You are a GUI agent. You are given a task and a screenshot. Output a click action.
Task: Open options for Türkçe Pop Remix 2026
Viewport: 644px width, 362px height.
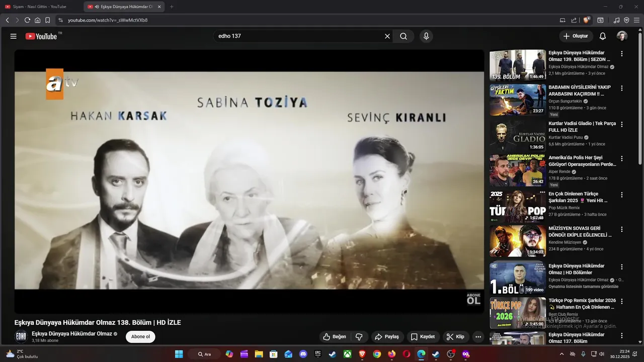point(622,302)
